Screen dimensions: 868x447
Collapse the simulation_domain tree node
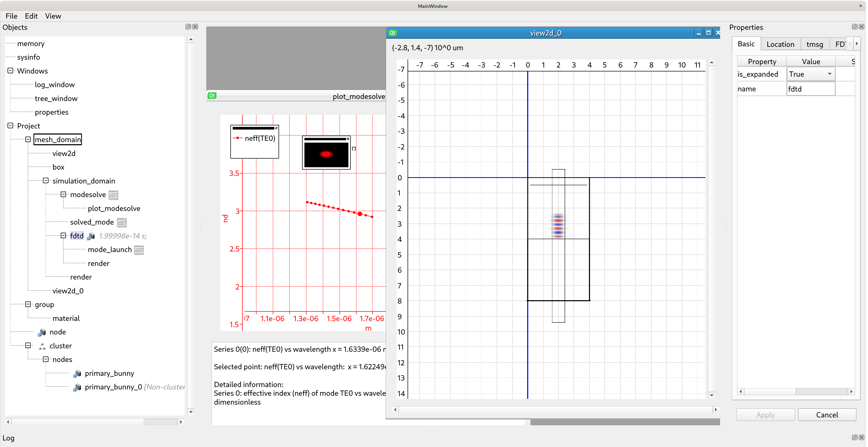point(46,181)
